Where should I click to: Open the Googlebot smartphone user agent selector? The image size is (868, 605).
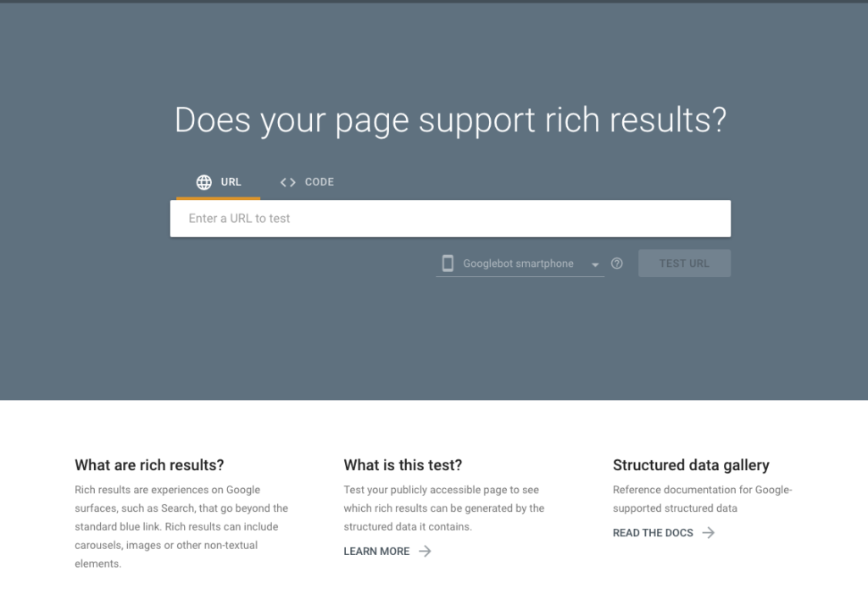pos(520,264)
